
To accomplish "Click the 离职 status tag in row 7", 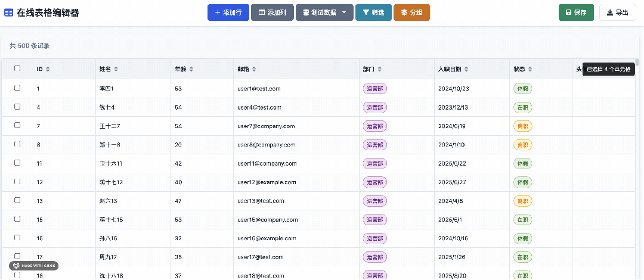I will (522, 126).
